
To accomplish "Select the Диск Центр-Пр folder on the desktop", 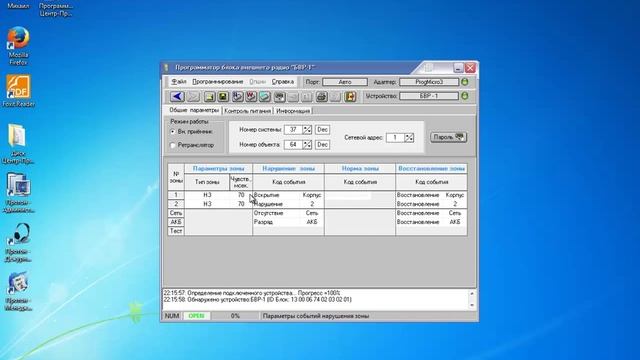I will click(18, 144).
